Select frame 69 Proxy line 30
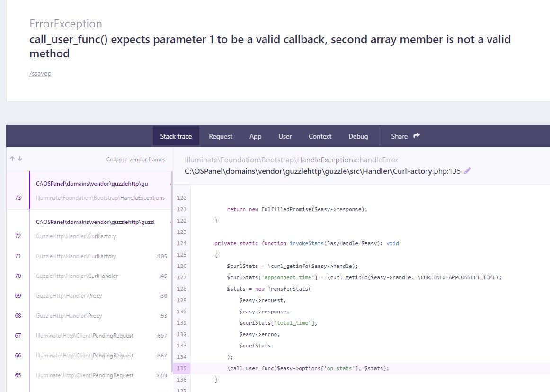 (100, 296)
